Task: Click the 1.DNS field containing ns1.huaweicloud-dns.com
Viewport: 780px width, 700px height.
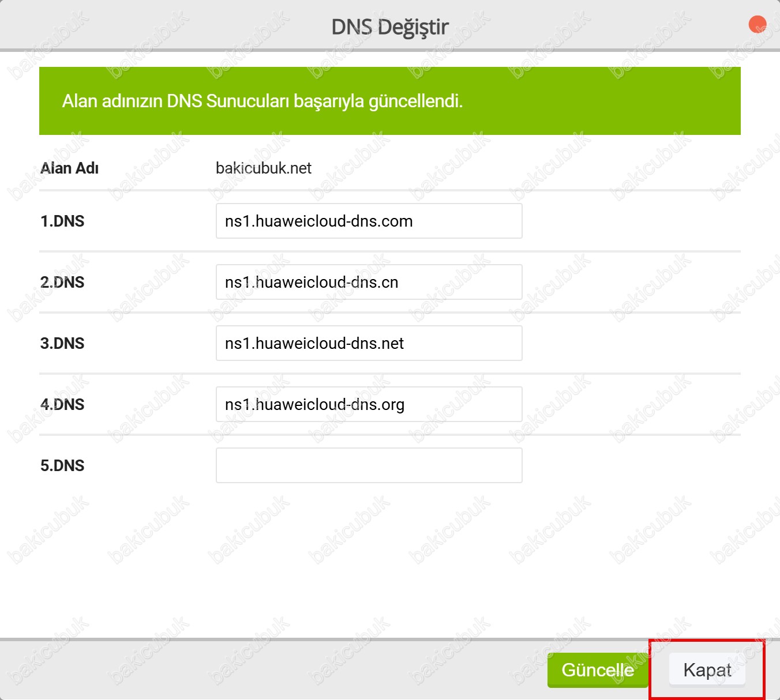Action: click(369, 221)
